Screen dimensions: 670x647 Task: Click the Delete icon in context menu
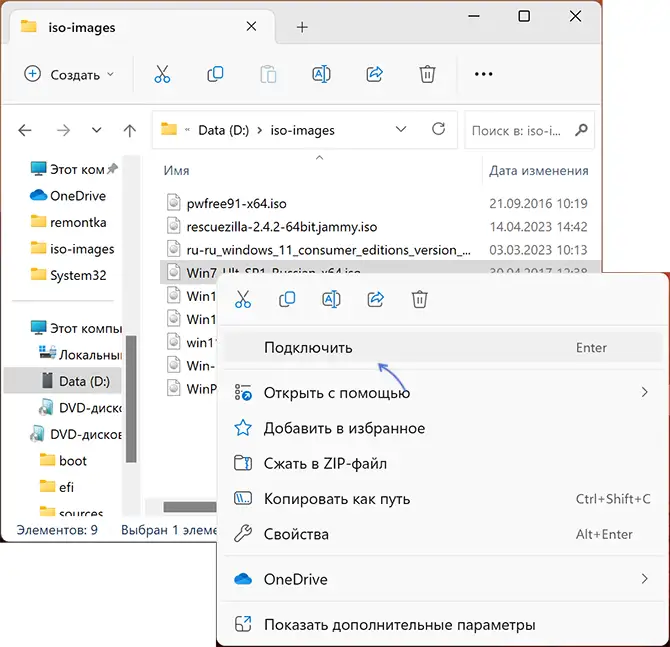(420, 299)
